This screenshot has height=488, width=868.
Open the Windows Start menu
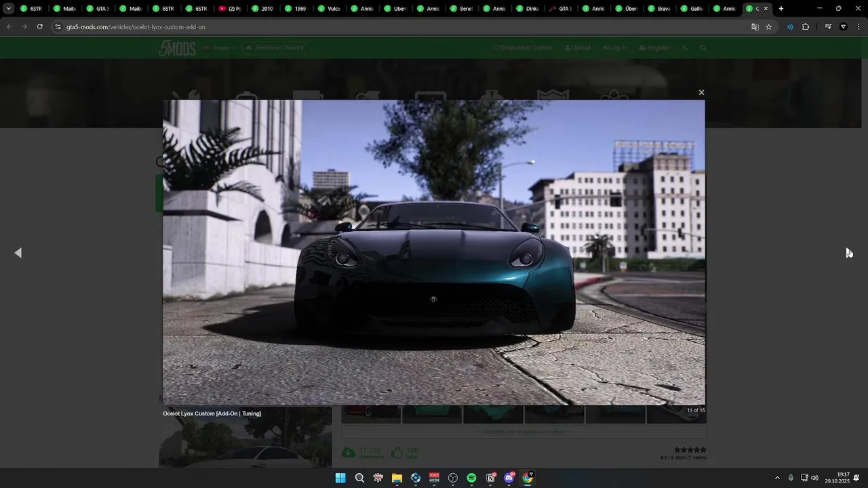point(340,478)
